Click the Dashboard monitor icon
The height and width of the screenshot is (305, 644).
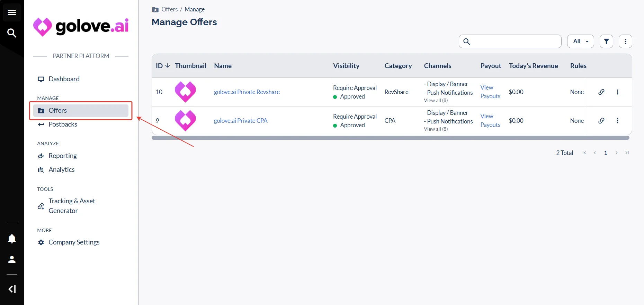(41, 79)
